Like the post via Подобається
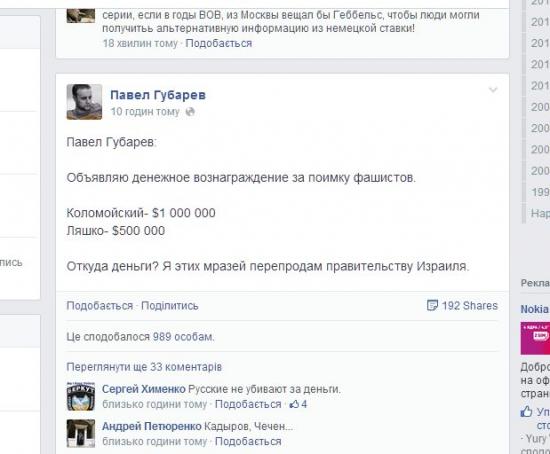550x454 pixels. coord(100,306)
